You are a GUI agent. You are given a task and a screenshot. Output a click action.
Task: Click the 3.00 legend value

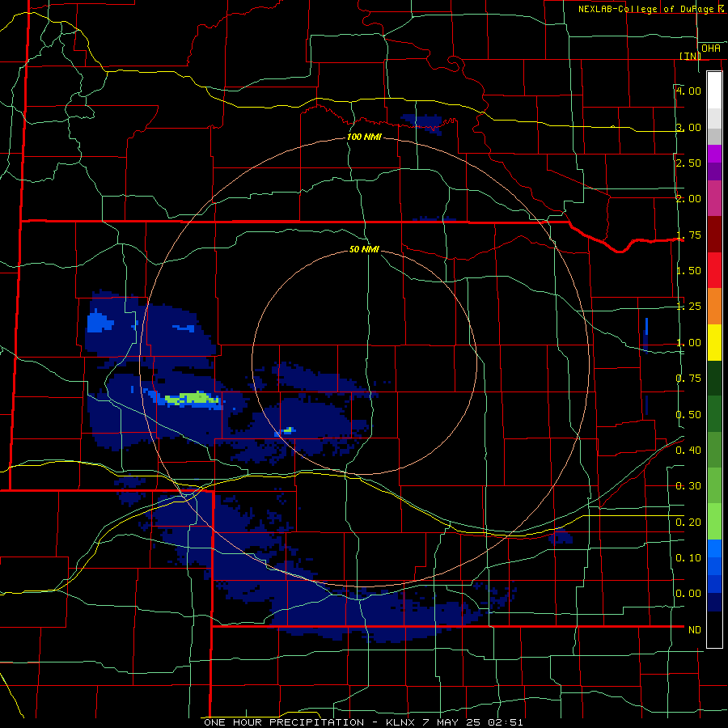pyautogui.click(x=688, y=127)
